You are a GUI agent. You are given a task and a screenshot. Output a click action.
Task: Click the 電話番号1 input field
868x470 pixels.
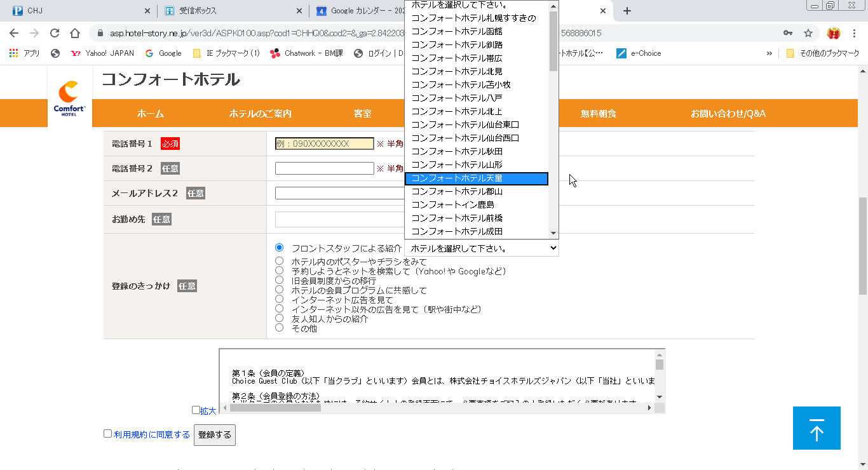(325, 144)
